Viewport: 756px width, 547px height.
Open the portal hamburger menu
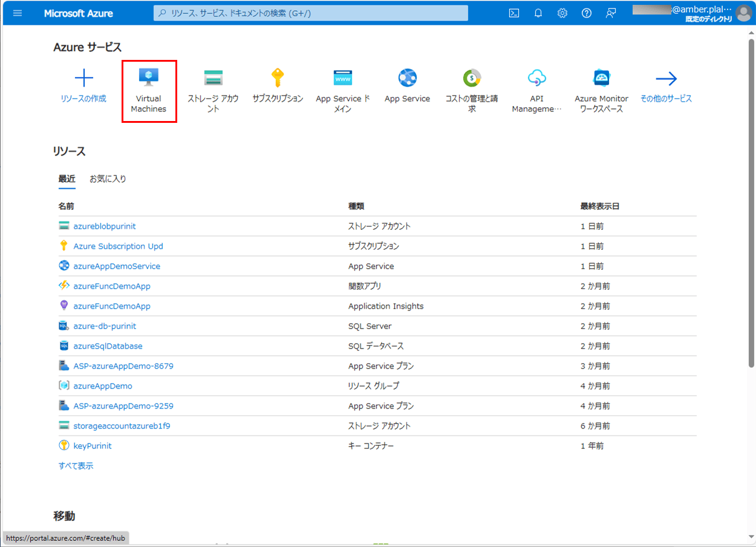click(x=17, y=13)
